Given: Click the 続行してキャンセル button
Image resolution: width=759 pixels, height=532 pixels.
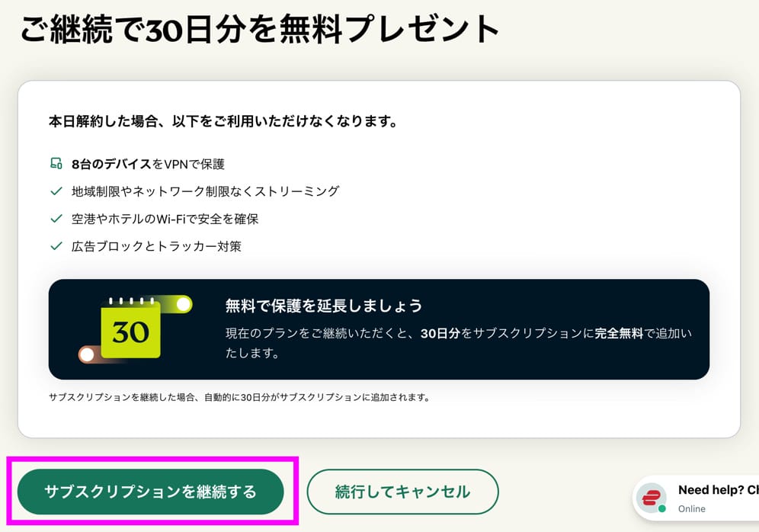Looking at the screenshot, I should [402, 492].
